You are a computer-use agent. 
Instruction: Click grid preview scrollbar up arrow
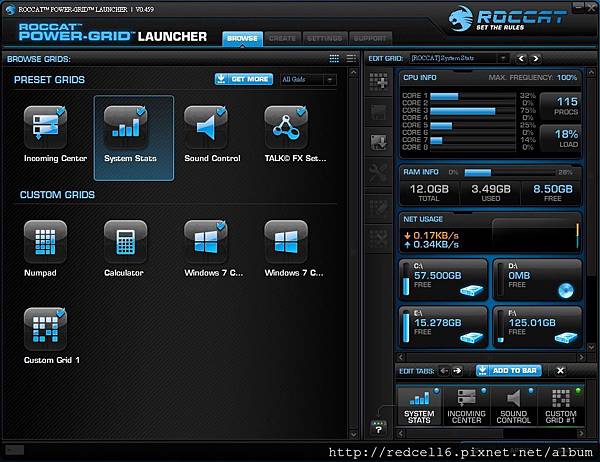coord(591,72)
